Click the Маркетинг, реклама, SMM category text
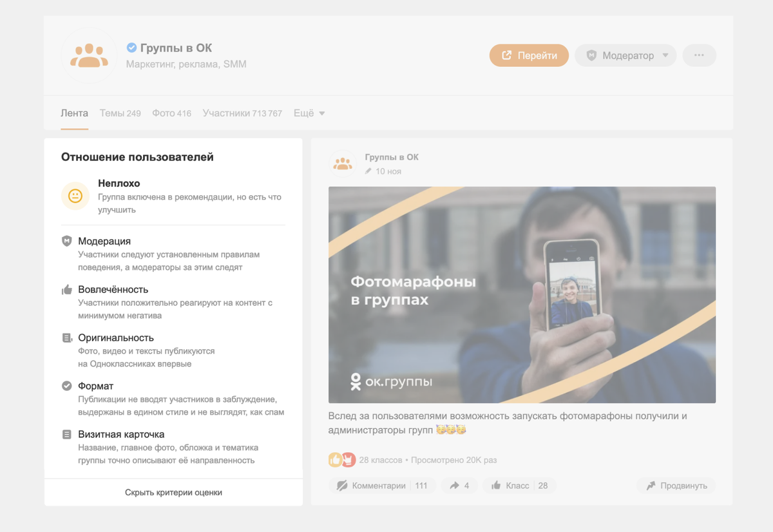 186,64
